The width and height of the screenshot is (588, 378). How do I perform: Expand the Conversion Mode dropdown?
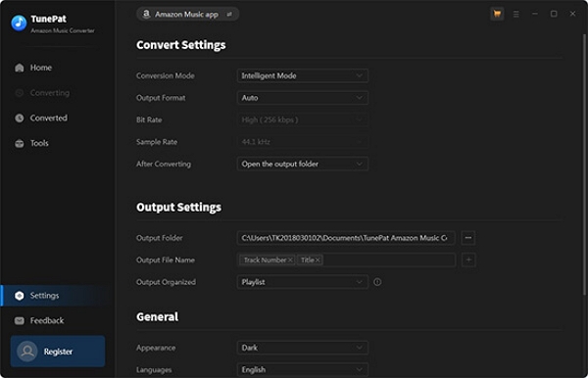(x=302, y=75)
